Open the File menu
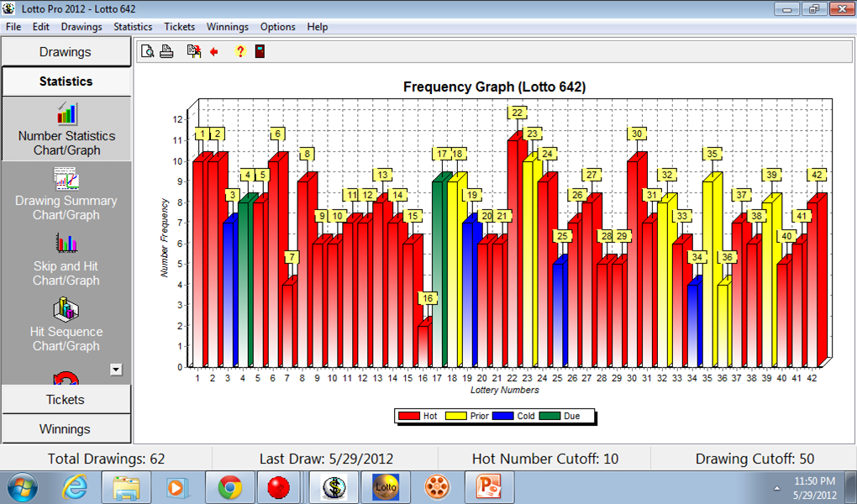 tap(13, 27)
